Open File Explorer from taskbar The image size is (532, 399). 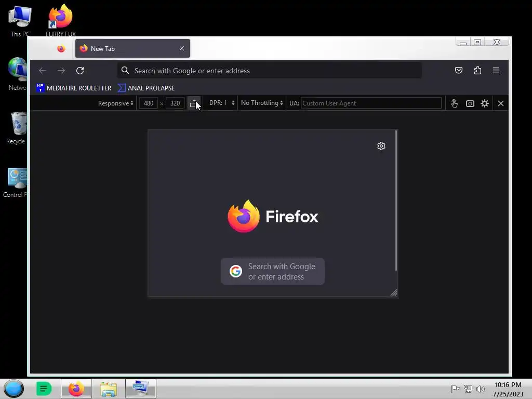(109, 389)
